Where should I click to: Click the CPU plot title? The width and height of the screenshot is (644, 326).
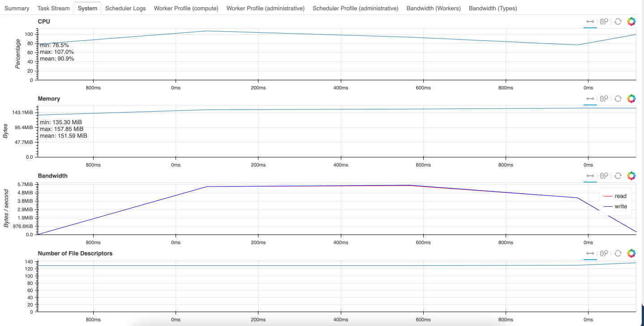[44, 21]
